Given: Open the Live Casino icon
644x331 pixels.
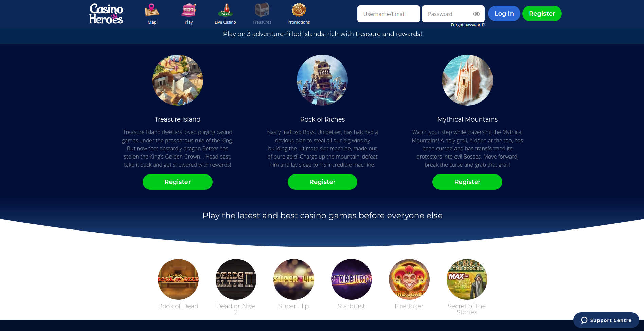Looking at the screenshot, I should 225,10.
